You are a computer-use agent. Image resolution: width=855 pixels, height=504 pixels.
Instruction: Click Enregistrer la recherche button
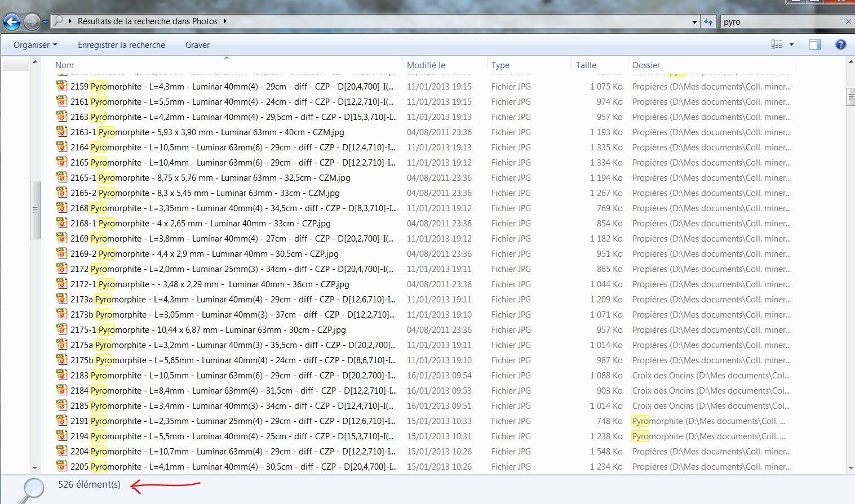click(121, 45)
